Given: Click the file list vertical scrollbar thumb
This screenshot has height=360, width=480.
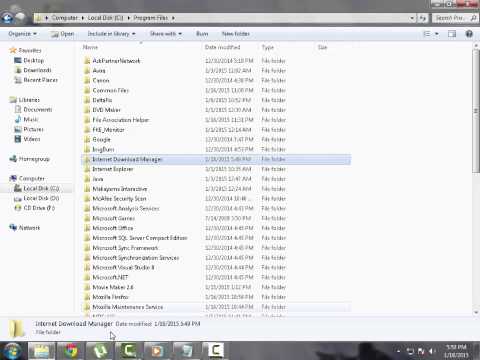Looking at the screenshot, I should 476,111.
